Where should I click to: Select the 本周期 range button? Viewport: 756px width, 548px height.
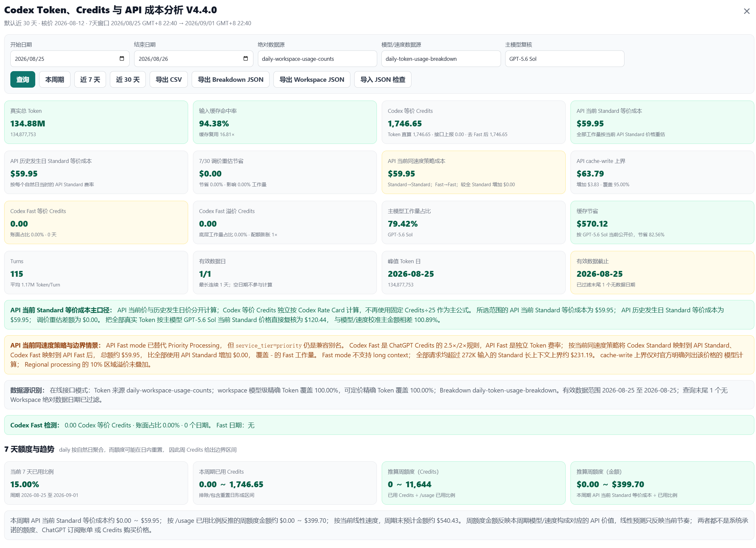[x=55, y=79]
